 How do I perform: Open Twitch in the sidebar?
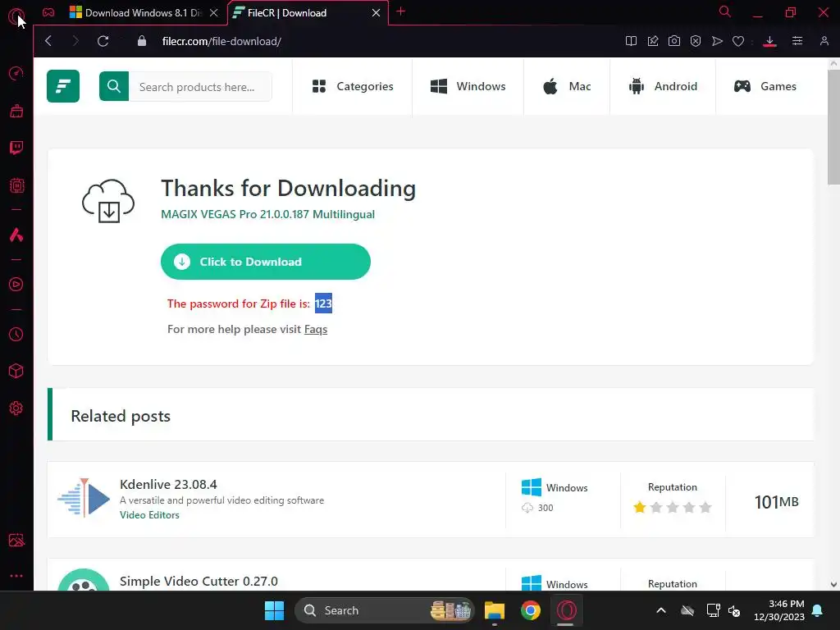point(16,148)
